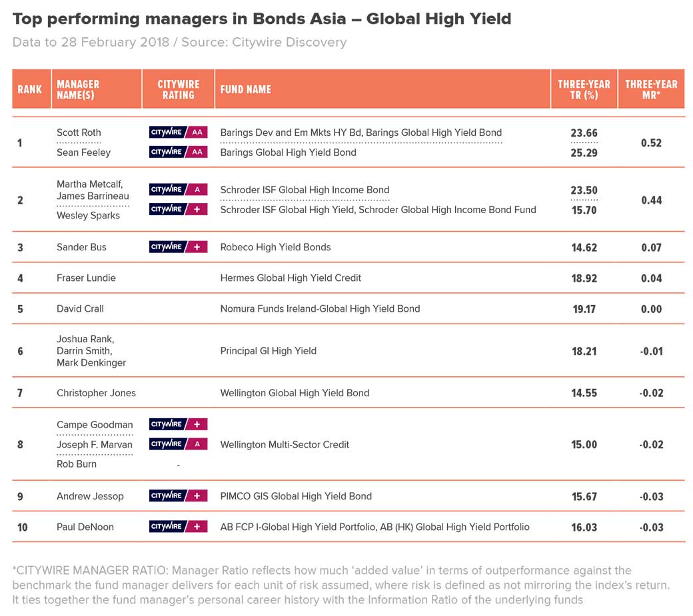This screenshot has width=693, height=616.
Task: Select the Manager Name(s) column header
Action: click(78, 89)
